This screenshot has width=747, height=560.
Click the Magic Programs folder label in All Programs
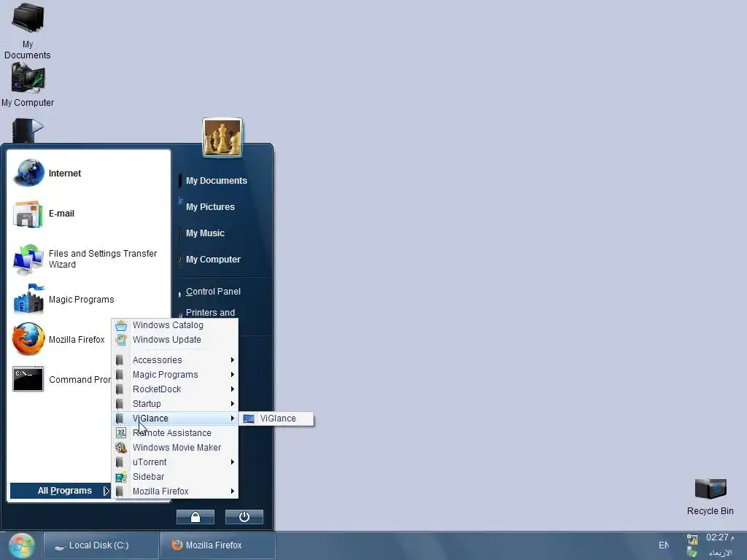166,375
